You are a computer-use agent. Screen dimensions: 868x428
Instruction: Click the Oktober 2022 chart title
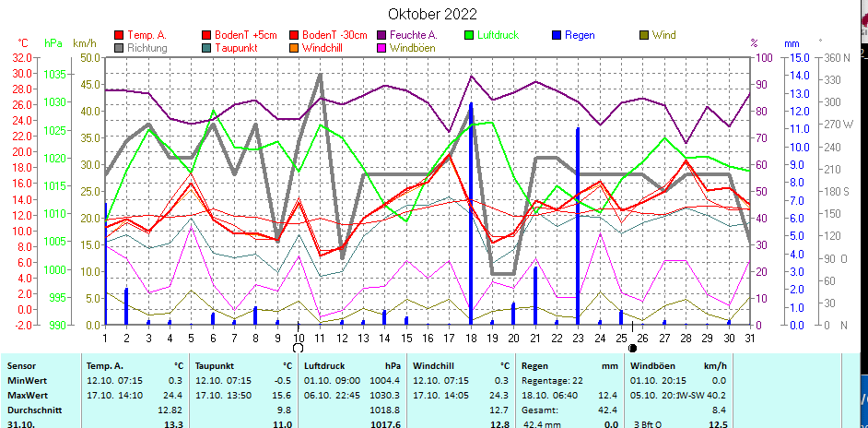(x=432, y=14)
